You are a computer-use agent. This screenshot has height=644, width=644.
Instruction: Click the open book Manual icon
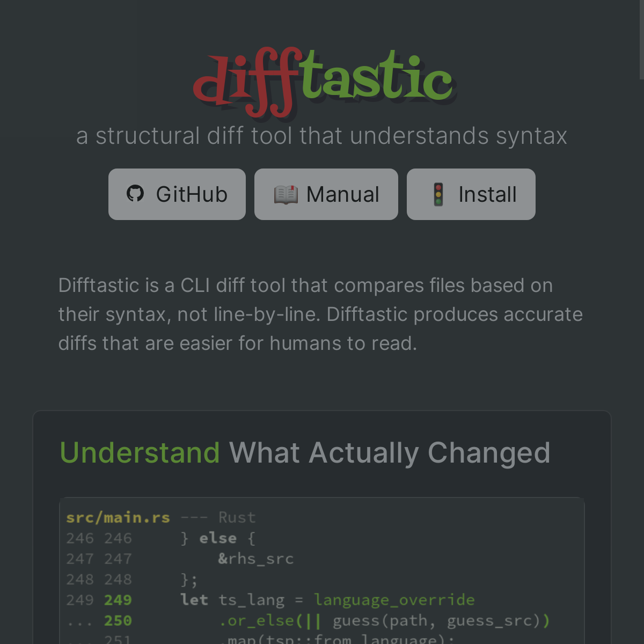pos(286,194)
